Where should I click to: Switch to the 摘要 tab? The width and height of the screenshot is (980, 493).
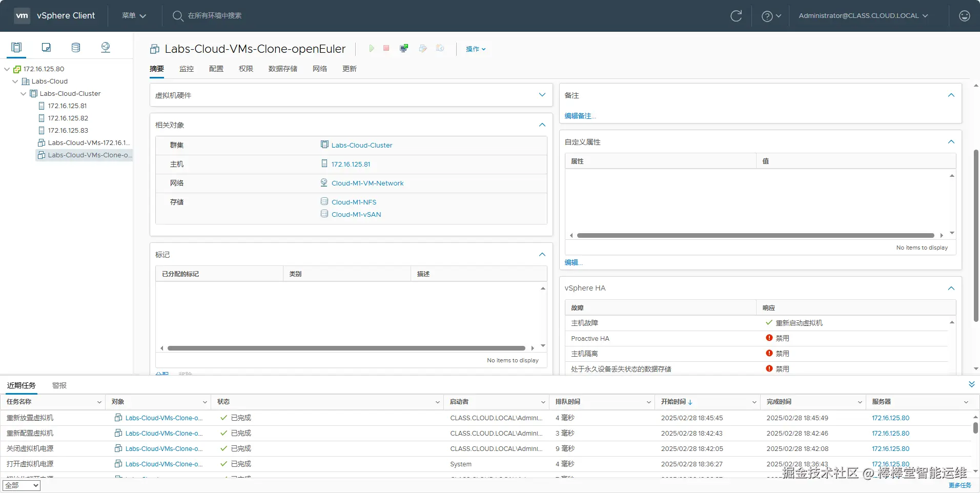157,69
